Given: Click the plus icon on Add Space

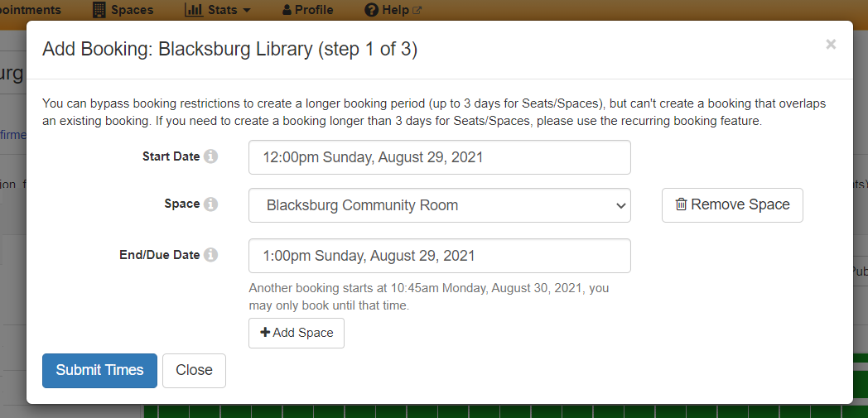Looking at the screenshot, I should click(x=265, y=332).
